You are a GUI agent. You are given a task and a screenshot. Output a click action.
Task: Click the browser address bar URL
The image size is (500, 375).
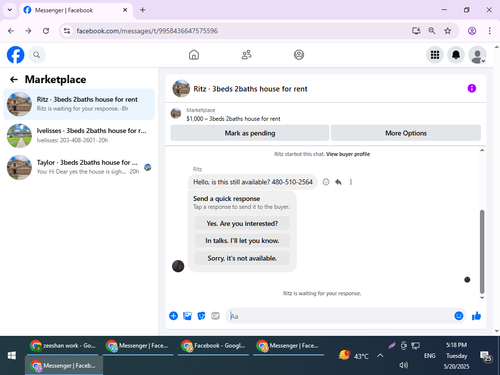coord(147,31)
